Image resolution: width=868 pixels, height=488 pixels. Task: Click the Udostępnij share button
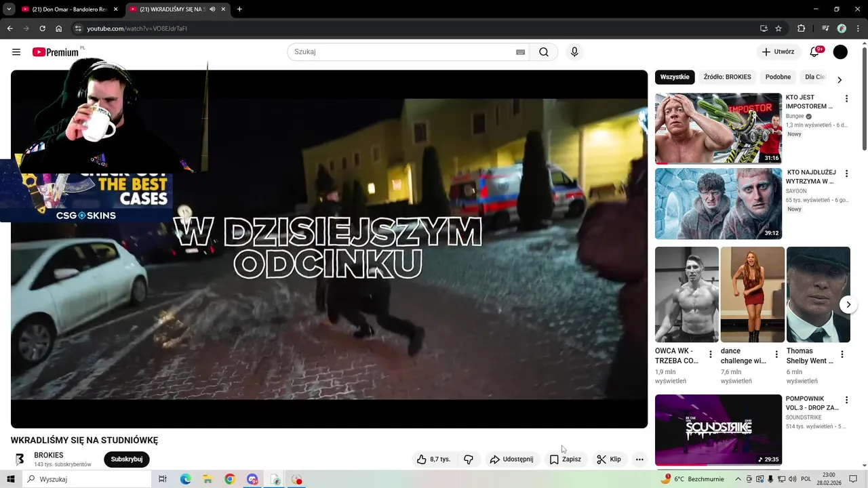click(x=512, y=460)
